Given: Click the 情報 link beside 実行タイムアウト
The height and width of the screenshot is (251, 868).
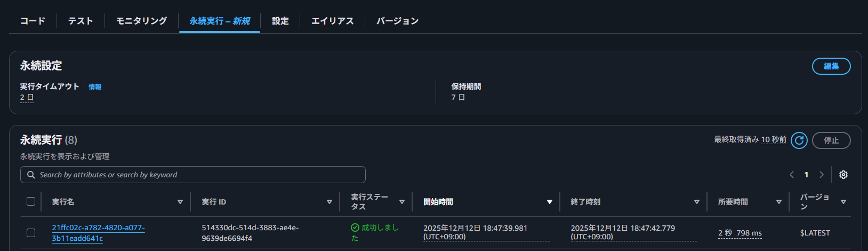Looking at the screenshot, I should (95, 87).
